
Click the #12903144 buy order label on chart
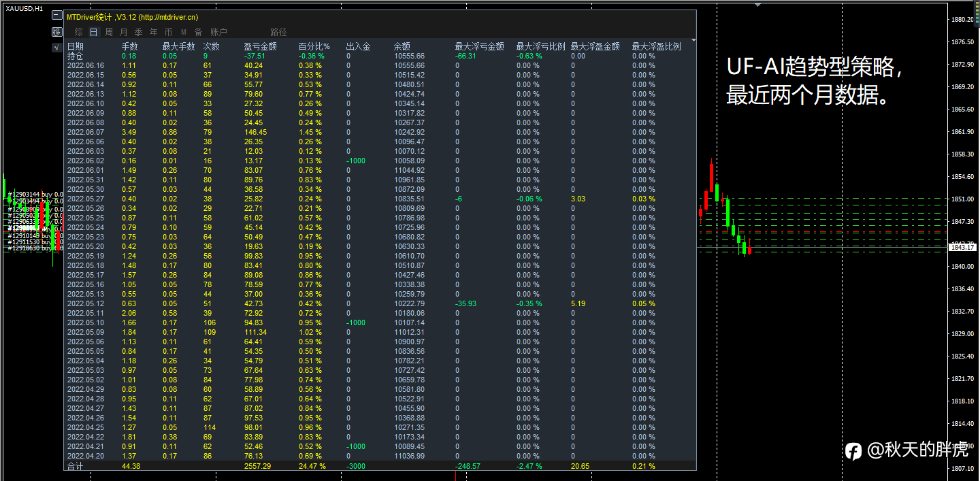click(35, 195)
